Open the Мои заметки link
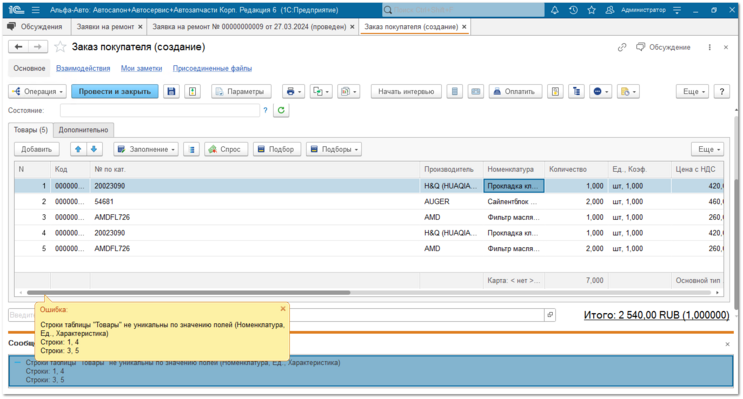The image size is (743, 399). pyautogui.click(x=141, y=68)
